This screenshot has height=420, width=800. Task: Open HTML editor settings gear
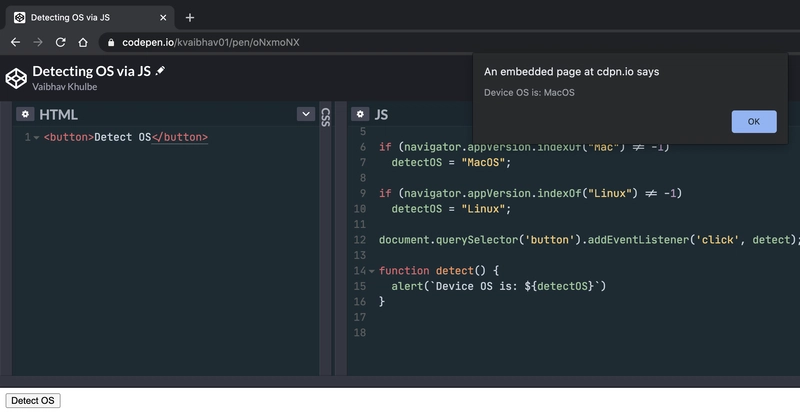[x=25, y=114]
